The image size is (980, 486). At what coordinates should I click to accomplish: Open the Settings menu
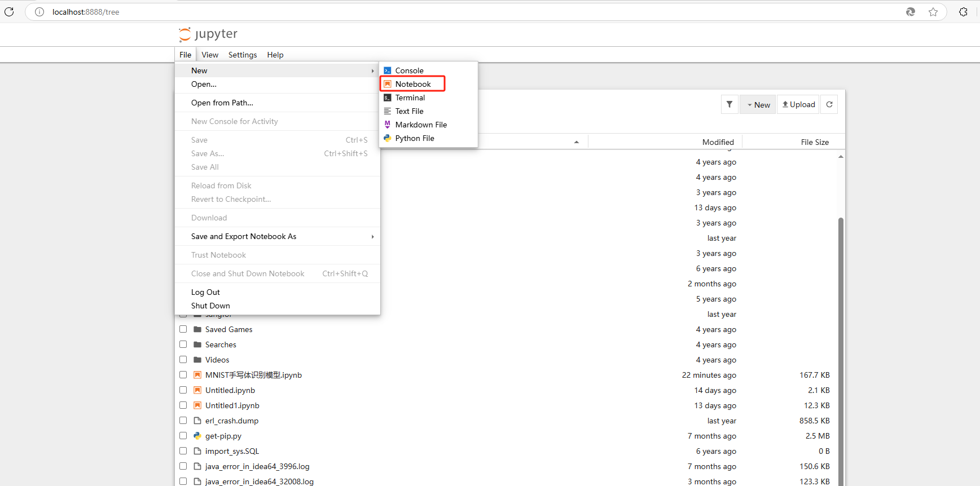pos(243,55)
